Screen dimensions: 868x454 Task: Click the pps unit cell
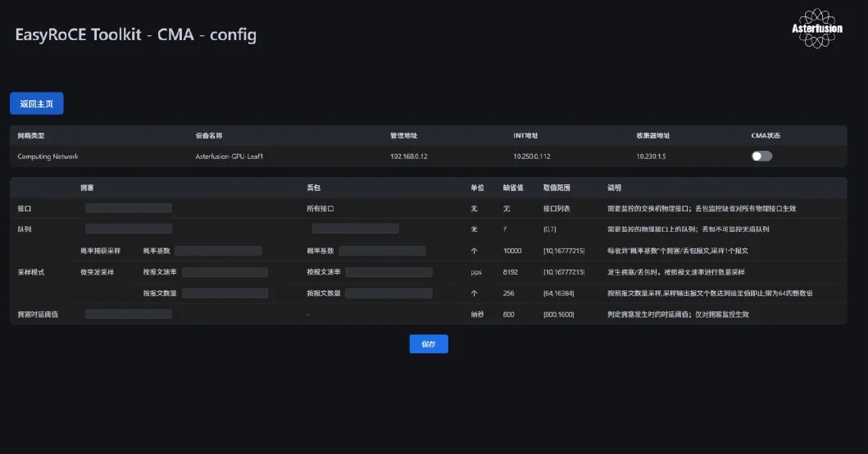476,272
